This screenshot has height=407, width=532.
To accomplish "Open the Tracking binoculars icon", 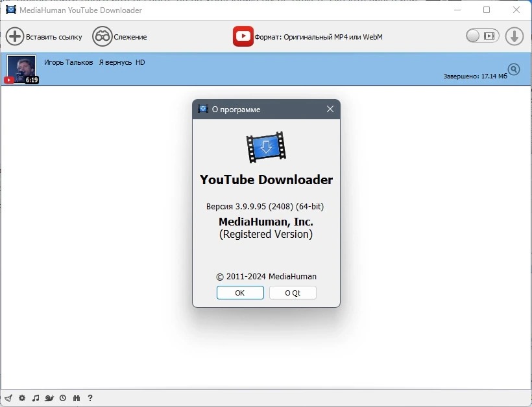I will (x=102, y=36).
